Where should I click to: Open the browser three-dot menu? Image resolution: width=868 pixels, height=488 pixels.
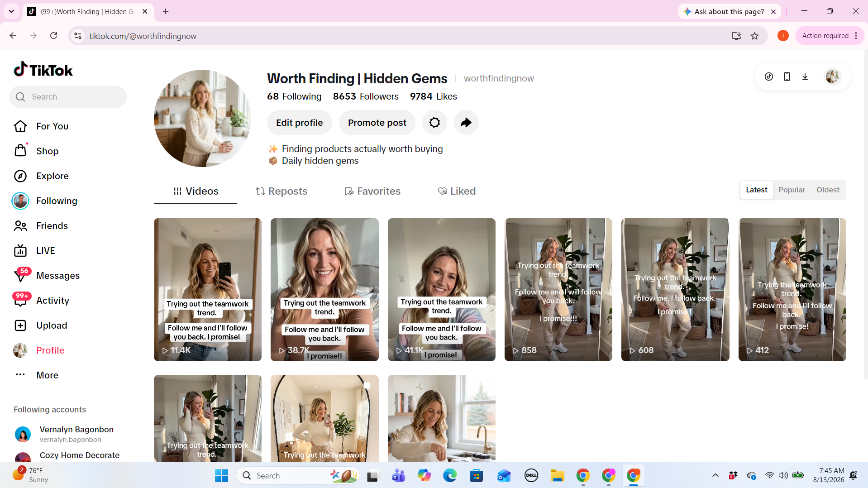[x=856, y=36]
